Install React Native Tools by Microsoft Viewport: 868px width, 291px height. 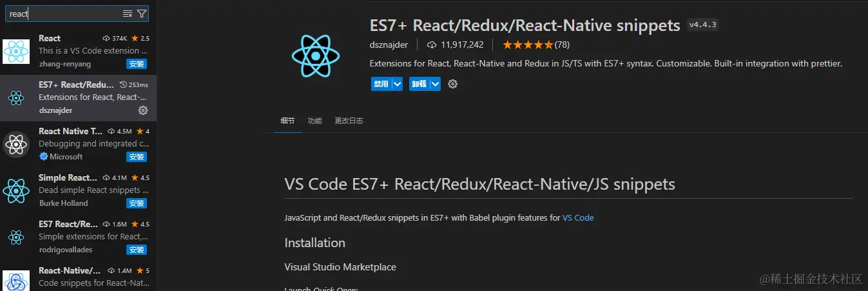coord(137,157)
